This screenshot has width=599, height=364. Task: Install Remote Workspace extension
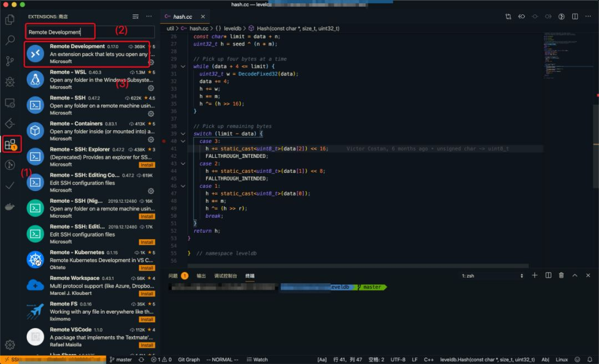tap(146, 294)
